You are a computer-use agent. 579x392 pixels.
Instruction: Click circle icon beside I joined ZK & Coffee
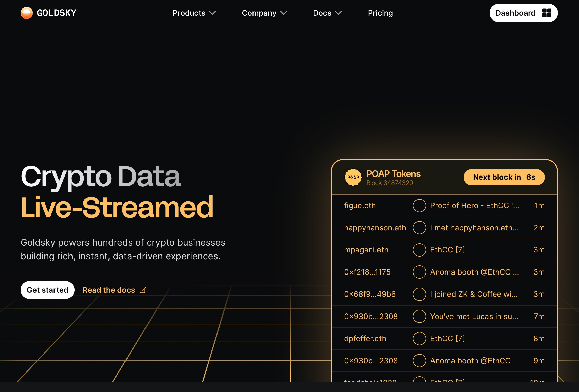coord(419,294)
